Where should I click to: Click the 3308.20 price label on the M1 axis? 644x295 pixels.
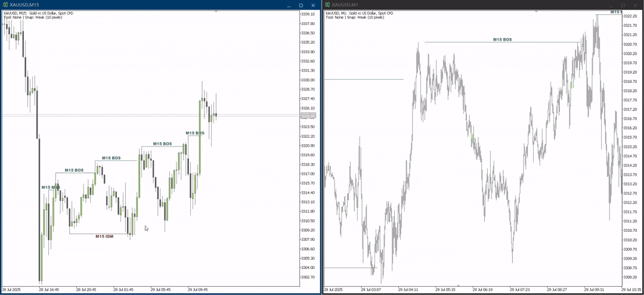tap(630, 277)
